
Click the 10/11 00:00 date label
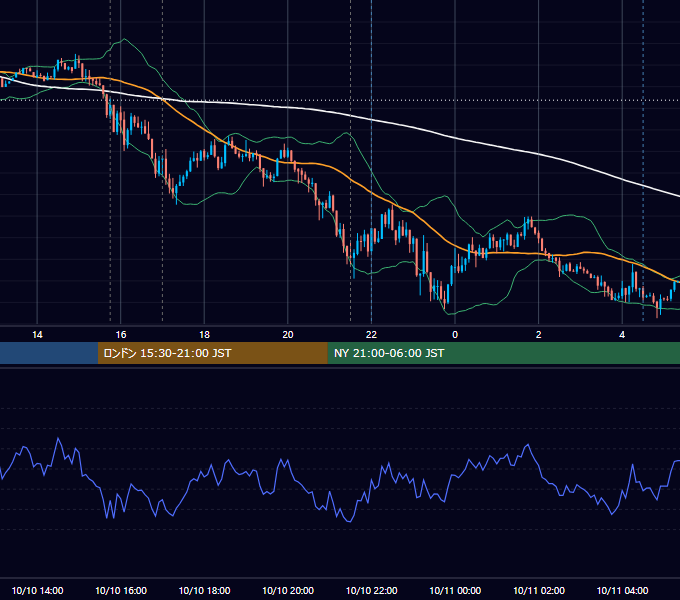click(x=455, y=590)
